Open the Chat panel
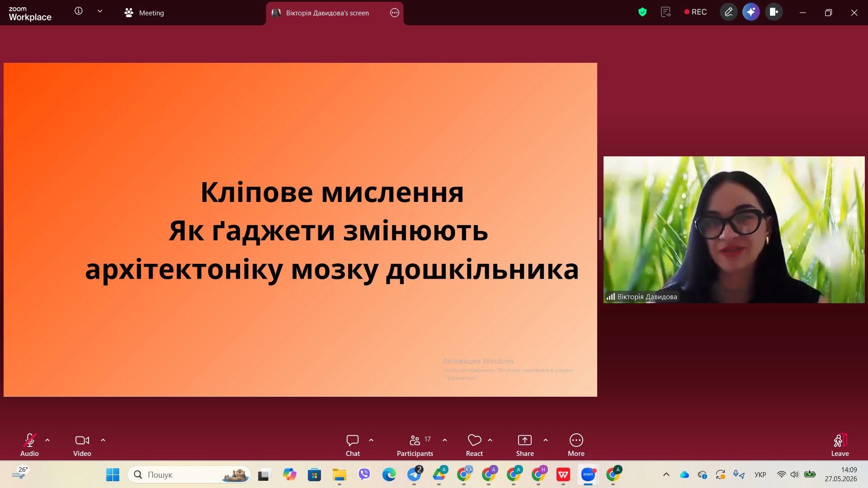 point(353,445)
